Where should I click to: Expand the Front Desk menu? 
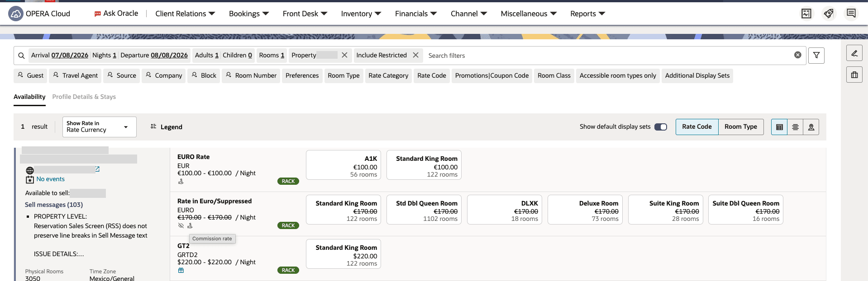pyautogui.click(x=305, y=14)
